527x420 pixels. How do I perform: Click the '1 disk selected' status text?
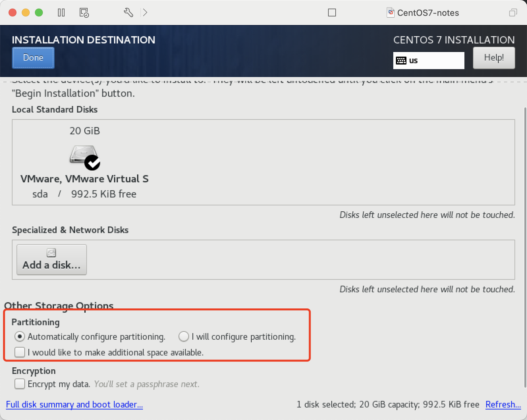click(x=388, y=404)
